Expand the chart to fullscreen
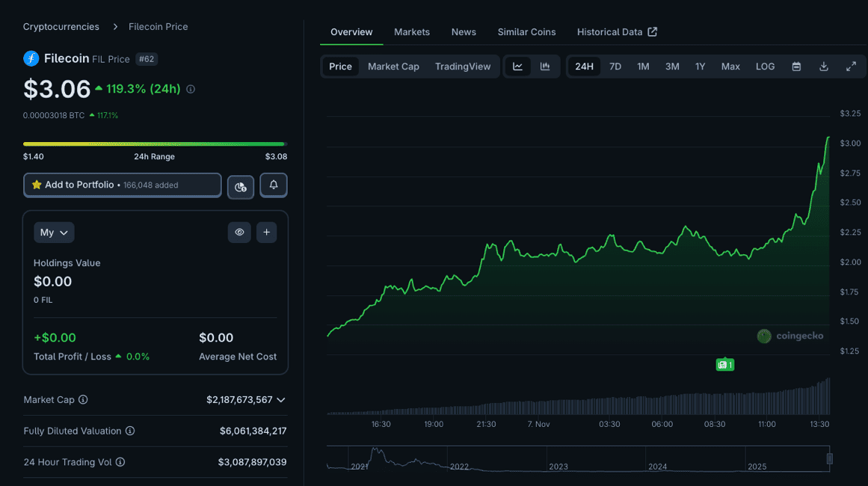Screen dimensions: 868x486 coord(851,67)
